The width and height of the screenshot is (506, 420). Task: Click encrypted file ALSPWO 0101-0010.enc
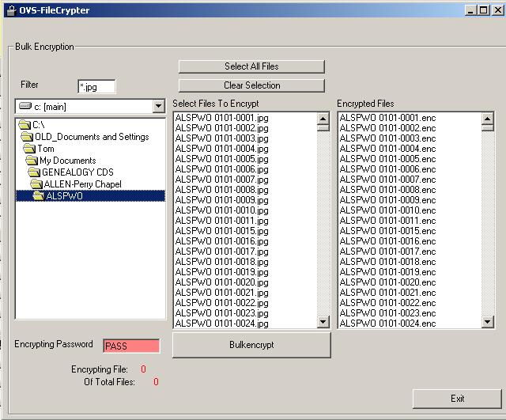coord(387,210)
